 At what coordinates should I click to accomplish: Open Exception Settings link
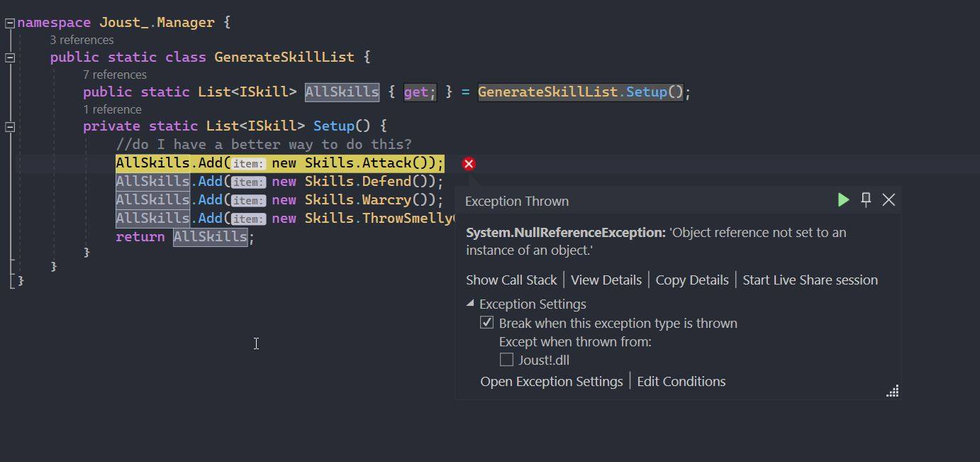point(552,382)
